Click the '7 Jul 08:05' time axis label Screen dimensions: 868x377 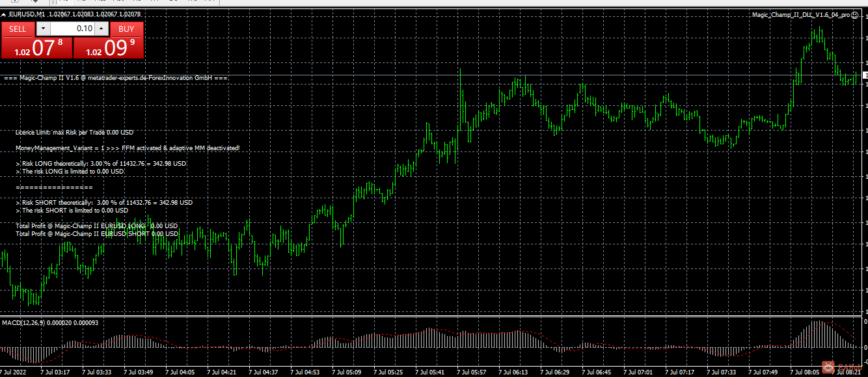point(805,372)
